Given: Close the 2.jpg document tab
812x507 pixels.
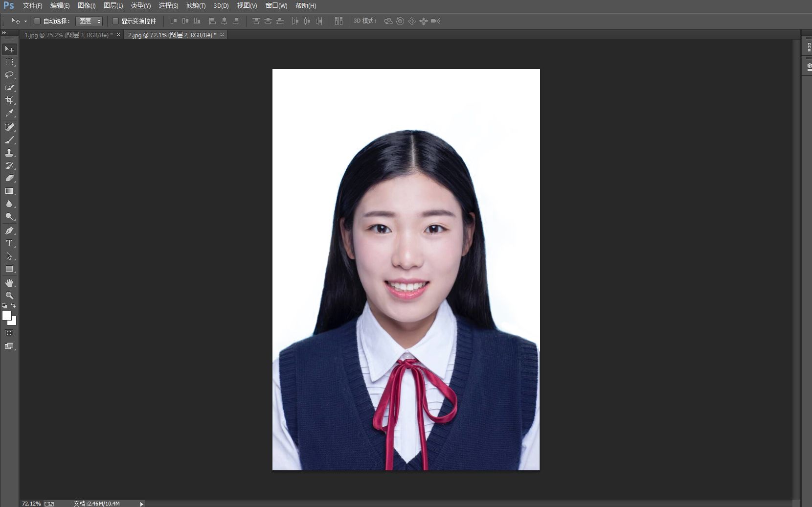Looking at the screenshot, I should coord(222,35).
